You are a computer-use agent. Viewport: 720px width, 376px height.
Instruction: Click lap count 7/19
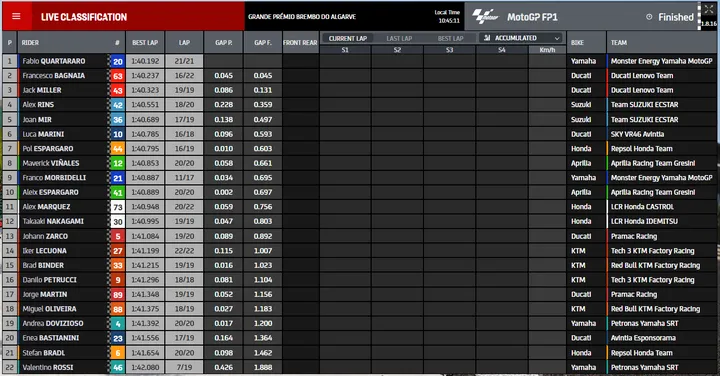(184, 367)
